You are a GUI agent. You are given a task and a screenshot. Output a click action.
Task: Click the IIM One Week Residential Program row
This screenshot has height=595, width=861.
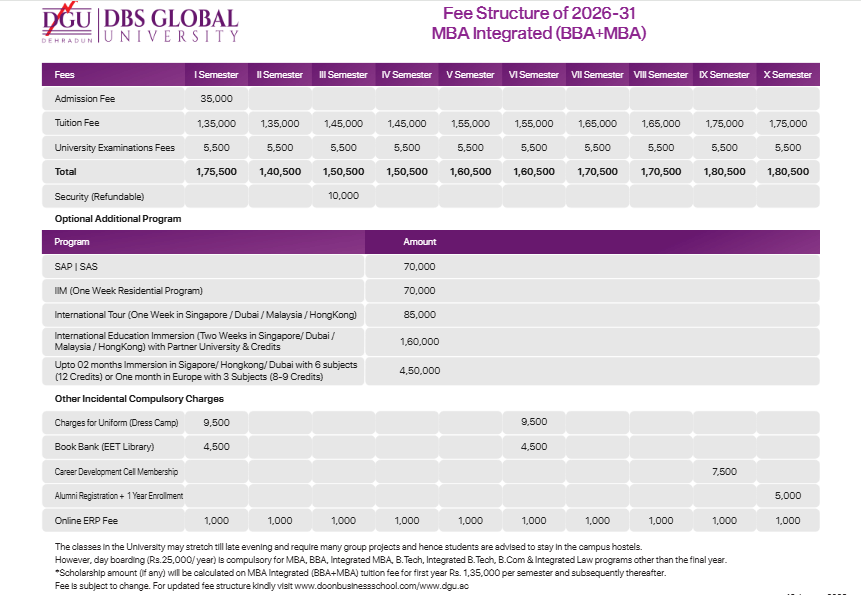[x=128, y=291]
